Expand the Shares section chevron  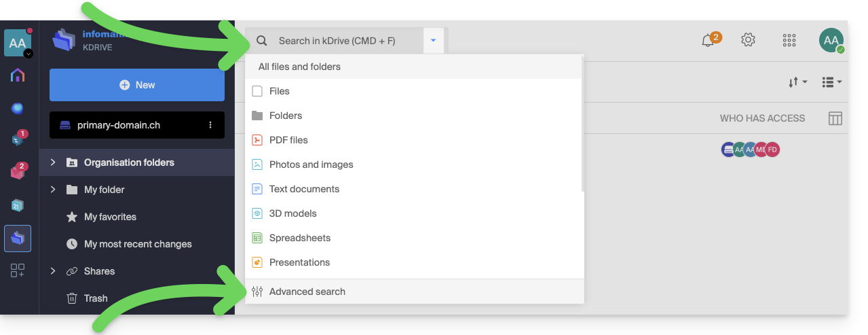[53, 271]
